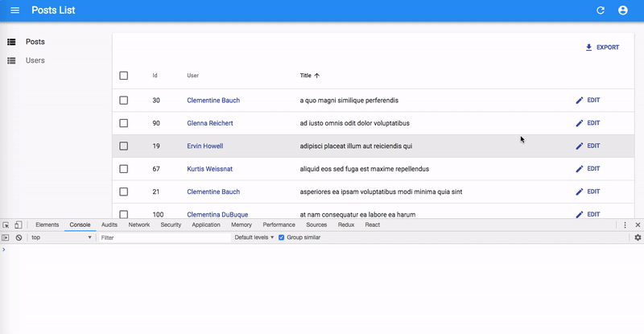Clear the console with the clear icon
This screenshot has width=644, height=334.
19,237
